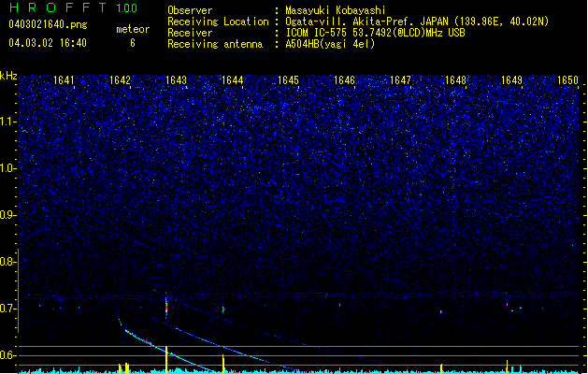Click the 1644 time axis marker
Screen dimensions: 588x374
coord(232,80)
